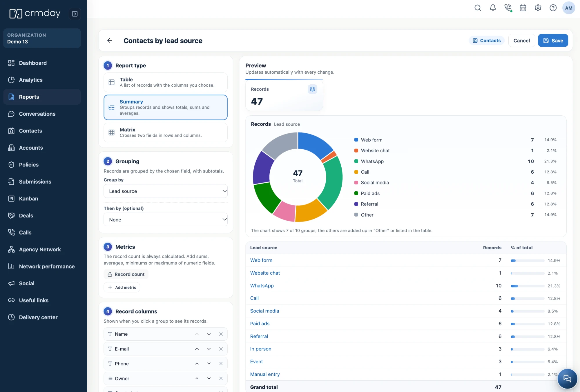This screenshot has width=580, height=392.
Task: Open Agency Network in the sidebar
Action: click(x=42, y=249)
